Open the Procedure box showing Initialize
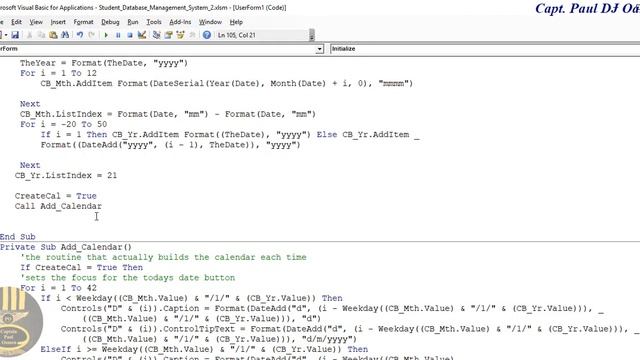This screenshot has height=360, width=640. [x=484, y=49]
